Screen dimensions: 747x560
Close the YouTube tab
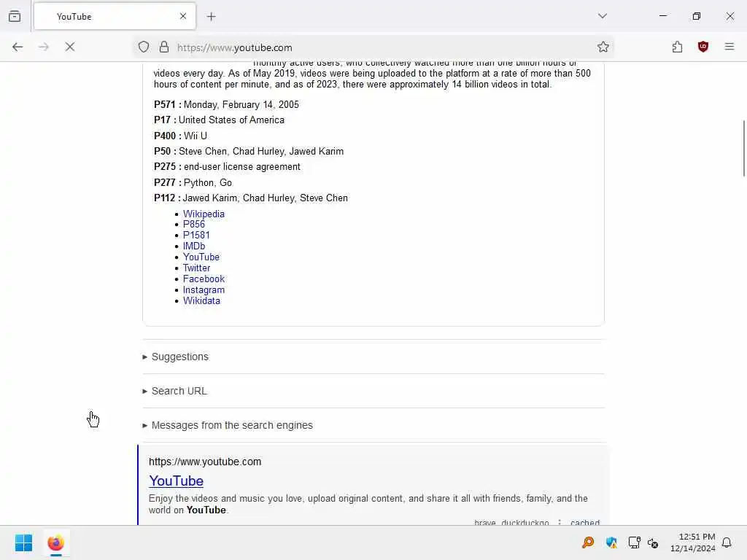[x=183, y=16]
